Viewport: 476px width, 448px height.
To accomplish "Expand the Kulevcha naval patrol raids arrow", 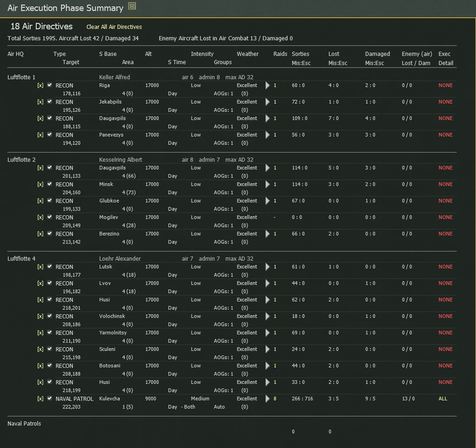I will [x=268, y=399].
